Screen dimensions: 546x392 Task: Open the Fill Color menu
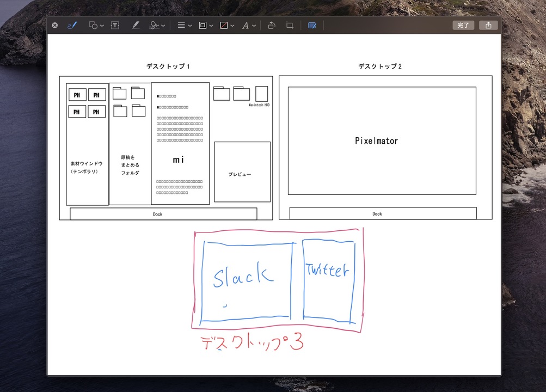click(x=227, y=26)
